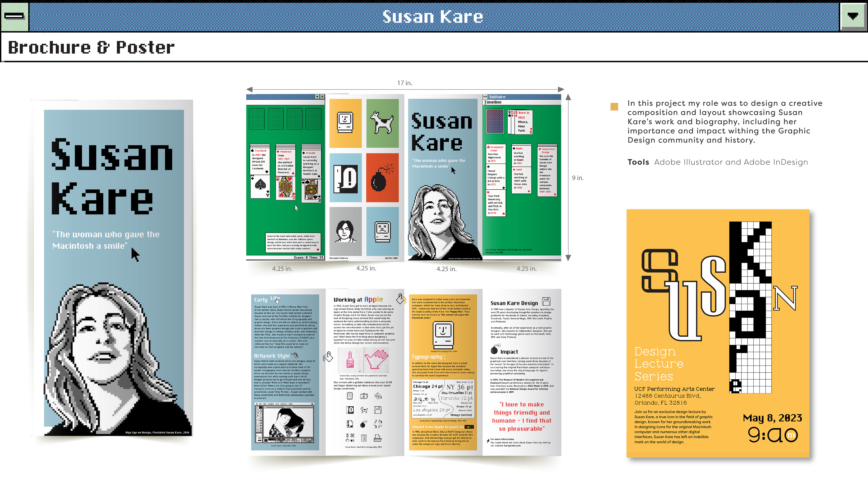
Task: Click the down-arrow button right of Susan Kare title
Action: 853,16
